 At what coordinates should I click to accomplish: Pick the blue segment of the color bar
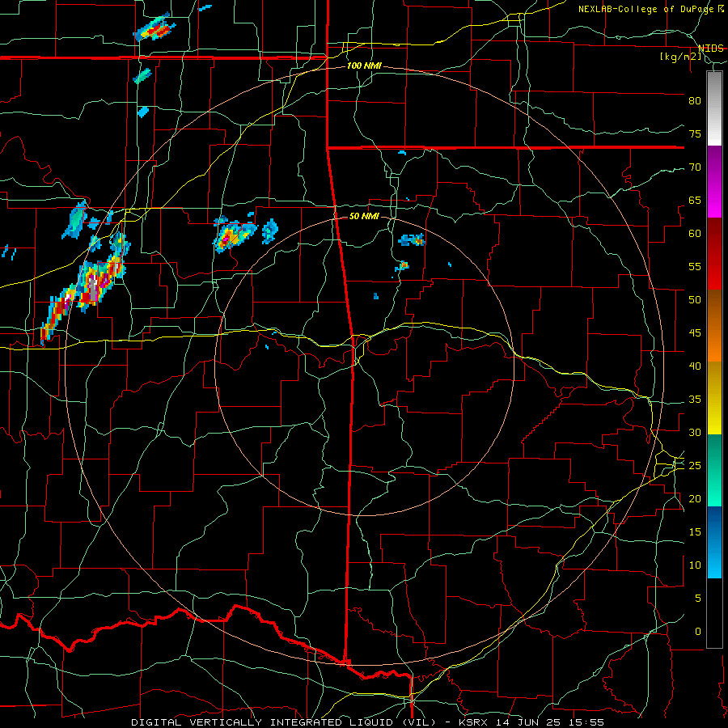point(714,542)
